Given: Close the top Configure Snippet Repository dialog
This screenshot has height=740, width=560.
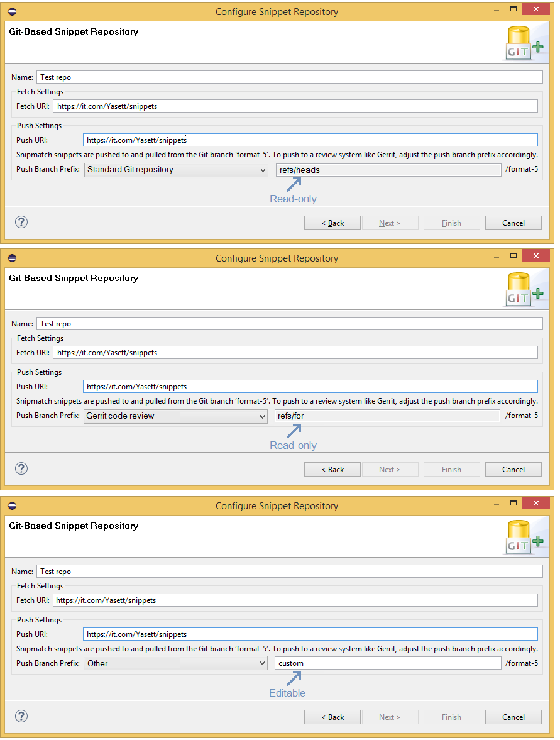Looking at the screenshot, I should (536, 9).
